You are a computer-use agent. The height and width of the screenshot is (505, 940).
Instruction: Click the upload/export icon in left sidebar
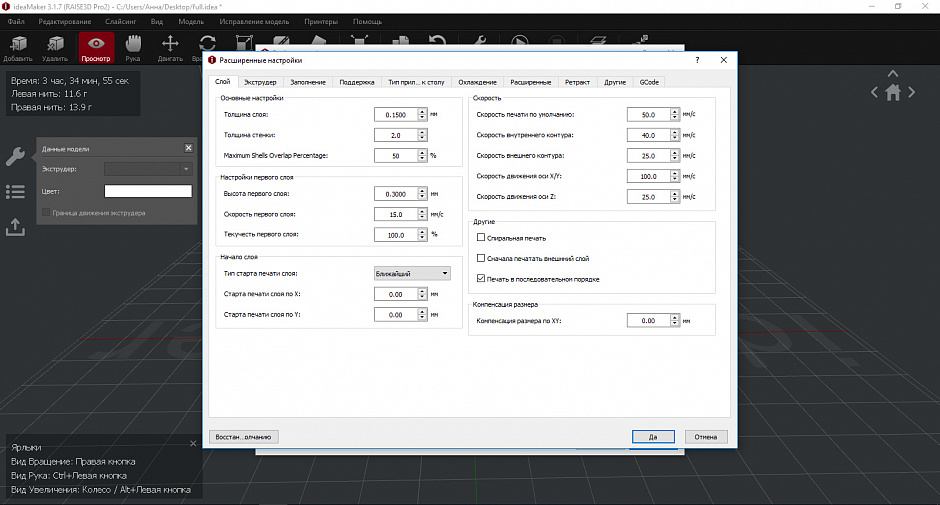pyautogui.click(x=15, y=227)
